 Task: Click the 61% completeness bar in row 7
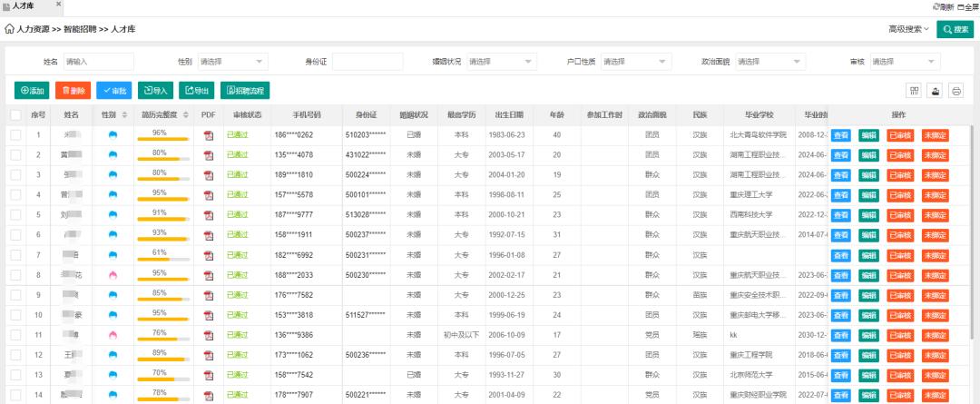163,259
